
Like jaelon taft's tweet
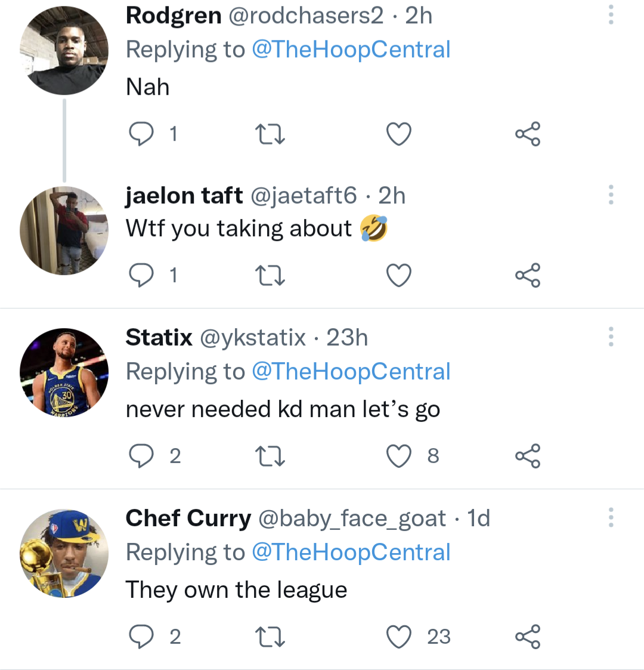click(x=399, y=276)
